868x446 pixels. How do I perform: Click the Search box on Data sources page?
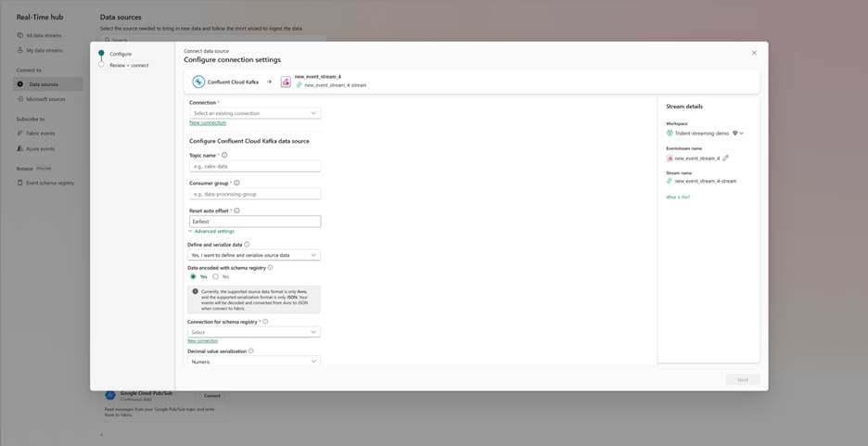click(x=213, y=39)
